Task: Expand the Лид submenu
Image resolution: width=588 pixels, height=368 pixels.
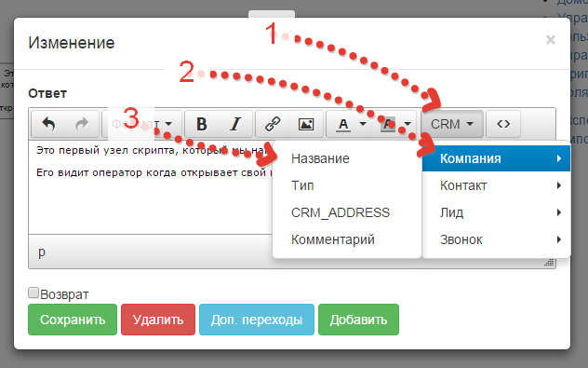Action: pyautogui.click(x=496, y=212)
